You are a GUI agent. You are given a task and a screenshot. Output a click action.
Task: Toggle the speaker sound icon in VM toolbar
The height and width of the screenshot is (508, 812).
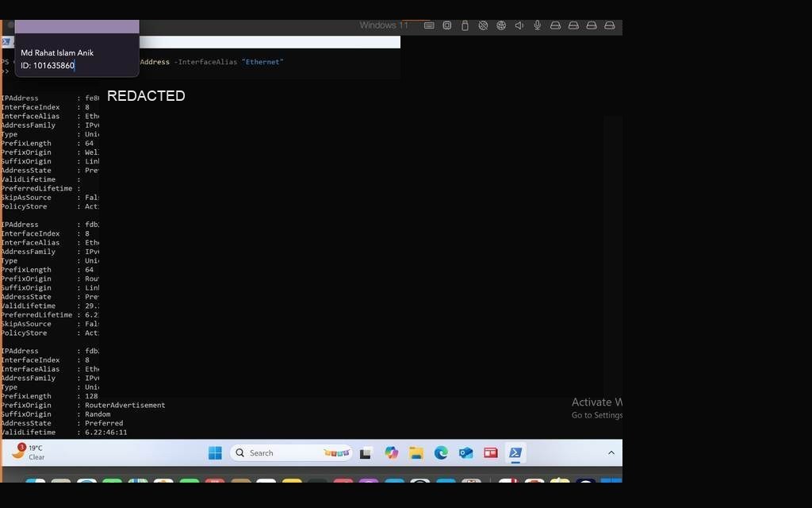tap(519, 25)
